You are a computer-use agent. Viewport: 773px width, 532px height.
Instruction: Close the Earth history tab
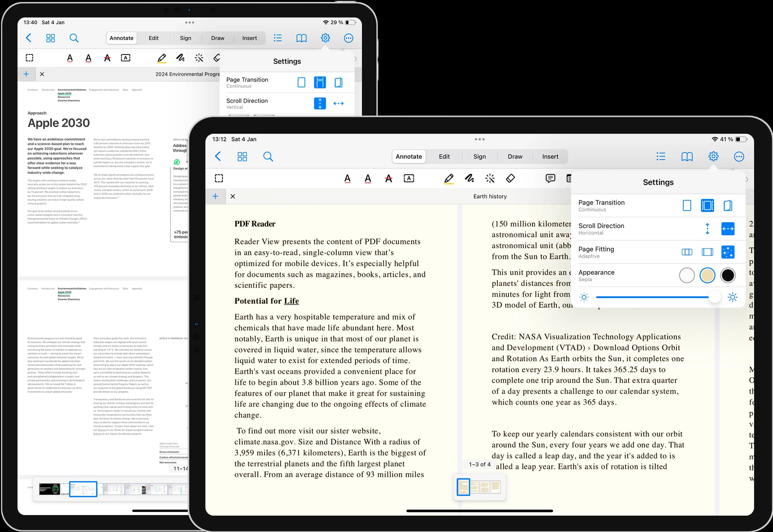[233, 196]
